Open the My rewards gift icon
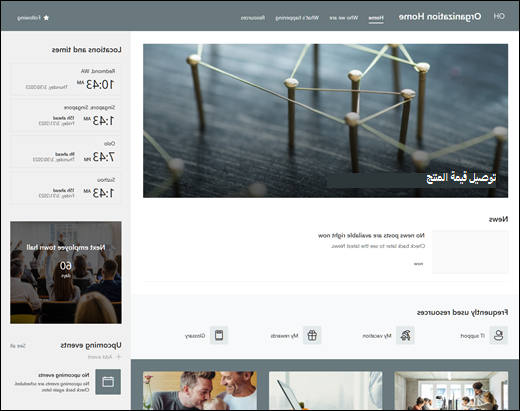Screen dimensions: 520x411 [x=312, y=335]
